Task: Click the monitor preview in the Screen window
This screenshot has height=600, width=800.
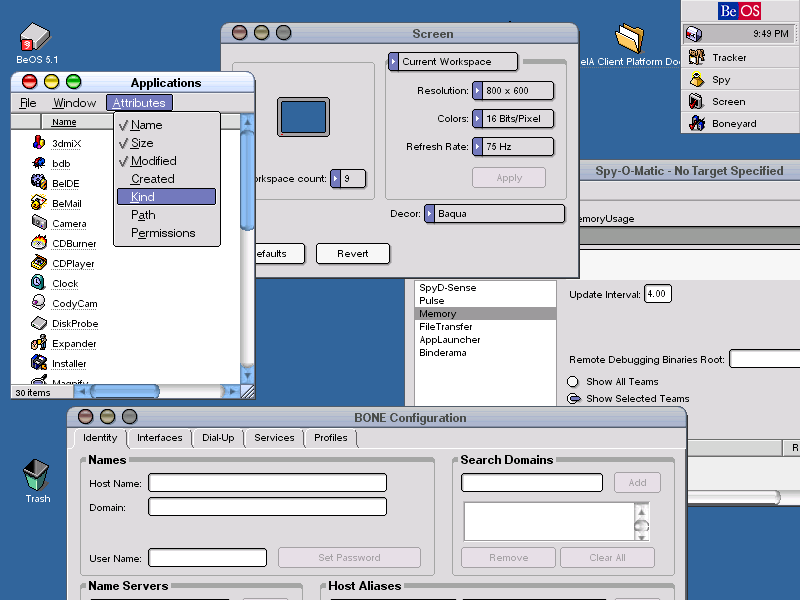Action: point(304,117)
